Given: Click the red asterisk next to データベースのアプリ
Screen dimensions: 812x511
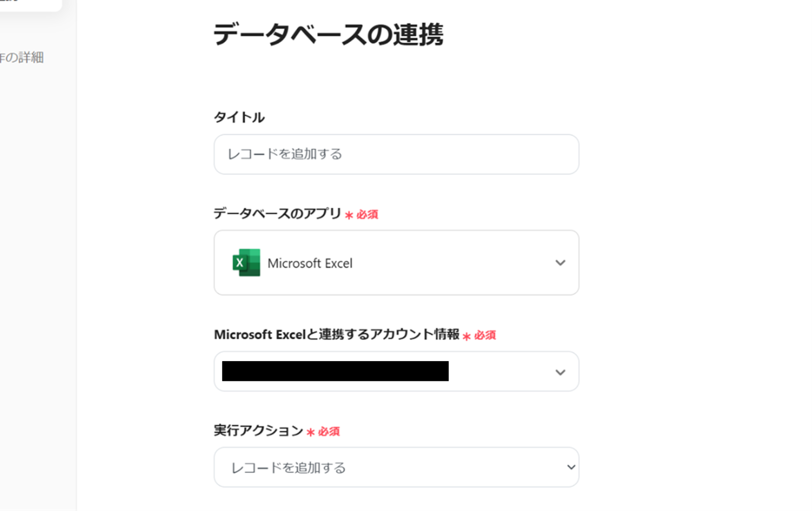Looking at the screenshot, I should 349,215.
